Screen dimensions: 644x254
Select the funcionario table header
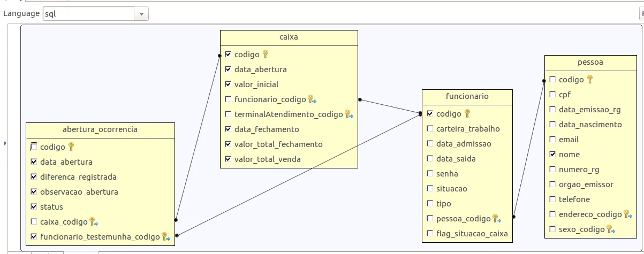pyautogui.click(x=467, y=97)
